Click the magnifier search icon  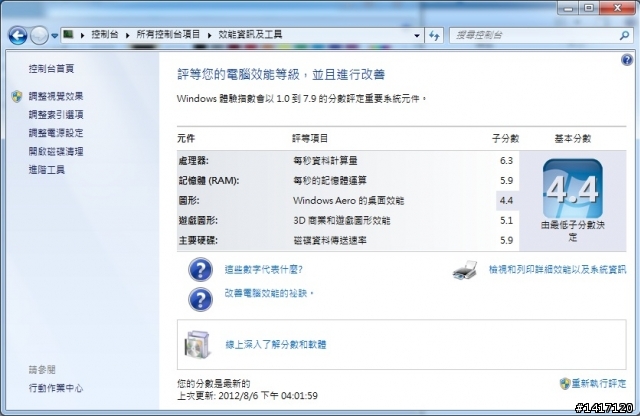click(x=624, y=36)
